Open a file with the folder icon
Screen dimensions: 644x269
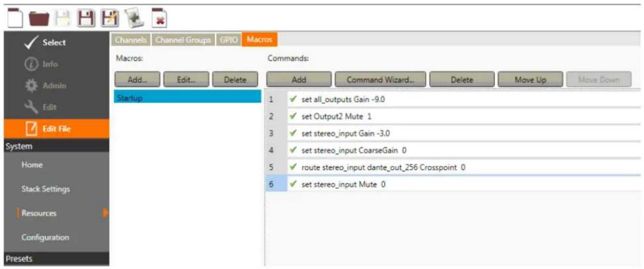[x=38, y=18]
